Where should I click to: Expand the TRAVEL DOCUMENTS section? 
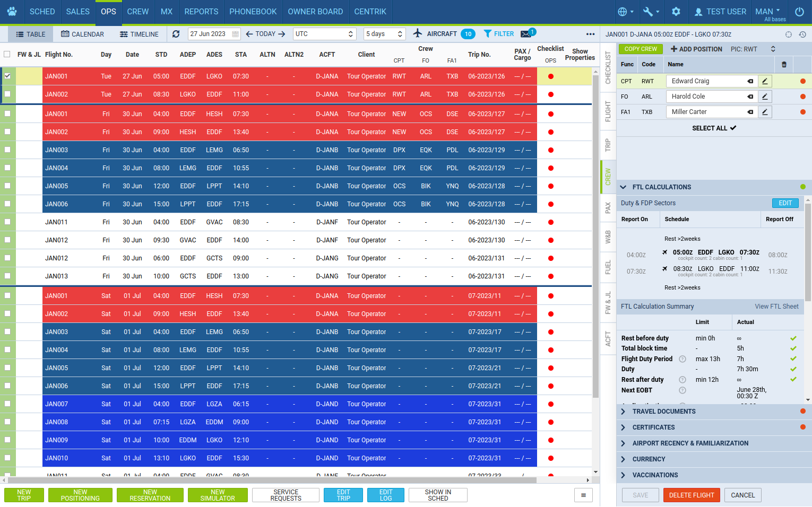(714, 412)
